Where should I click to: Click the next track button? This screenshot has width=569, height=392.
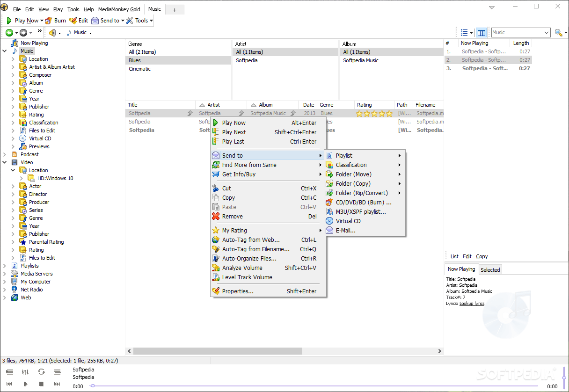(57, 384)
